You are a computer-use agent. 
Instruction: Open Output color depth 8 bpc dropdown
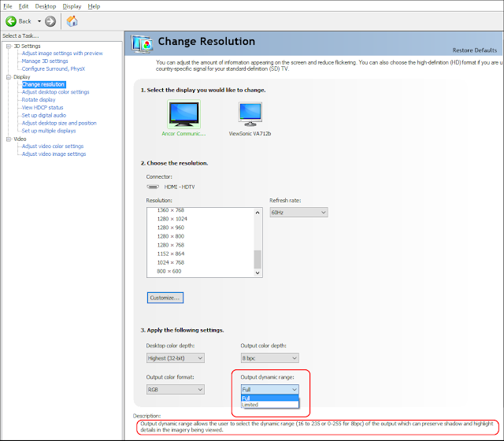(x=269, y=358)
